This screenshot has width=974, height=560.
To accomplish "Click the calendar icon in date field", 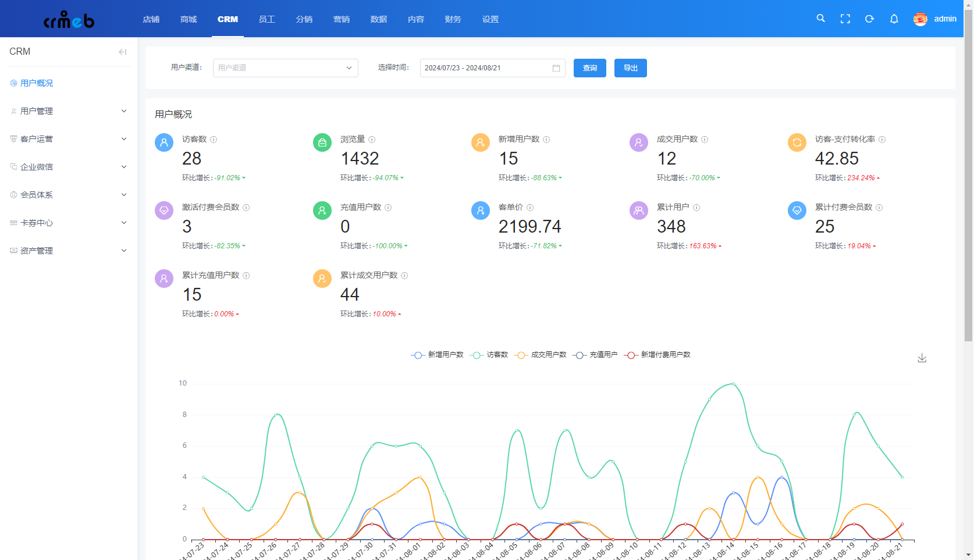I will pos(556,68).
